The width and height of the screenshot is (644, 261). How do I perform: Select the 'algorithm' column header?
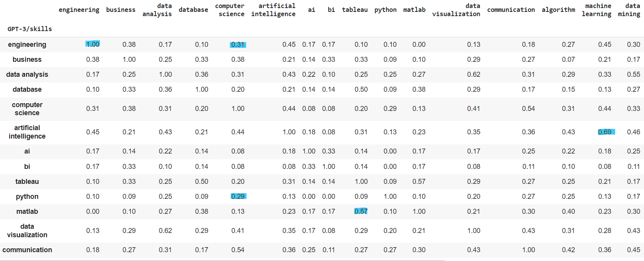click(x=558, y=10)
